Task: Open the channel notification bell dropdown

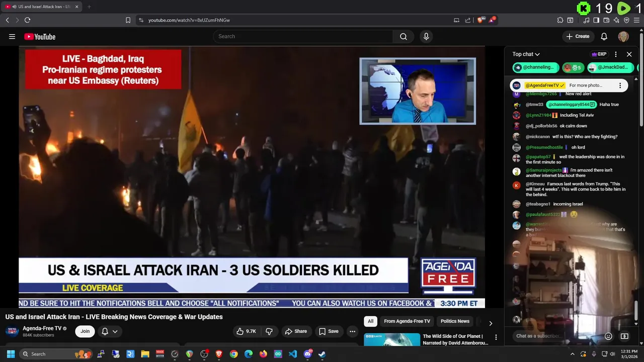Action: click(109, 331)
